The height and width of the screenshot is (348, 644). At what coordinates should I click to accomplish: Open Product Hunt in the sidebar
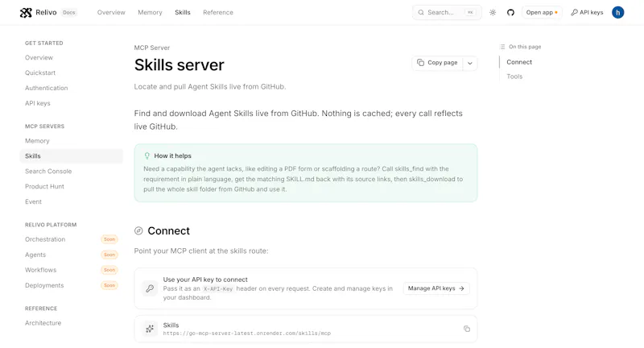[44, 187]
